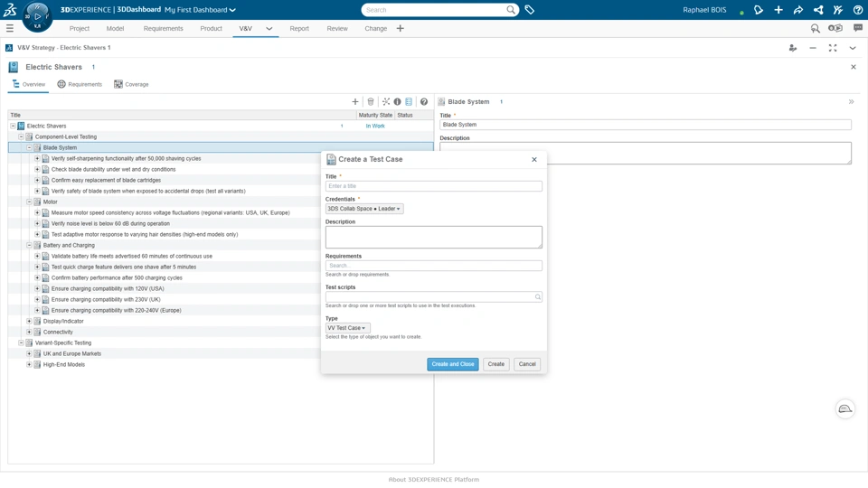This screenshot has height=488, width=868.
Task: Open the Credentials Collab Space dropdown
Action: (364, 209)
